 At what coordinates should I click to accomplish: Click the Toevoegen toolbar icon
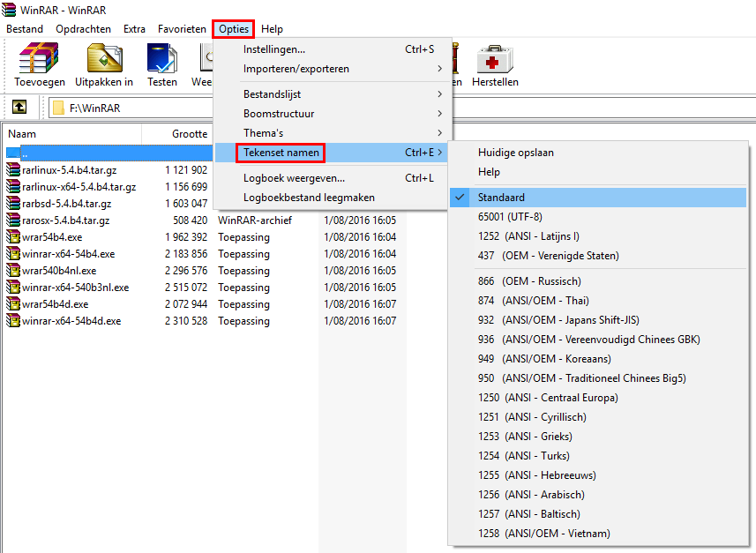[39, 58]
